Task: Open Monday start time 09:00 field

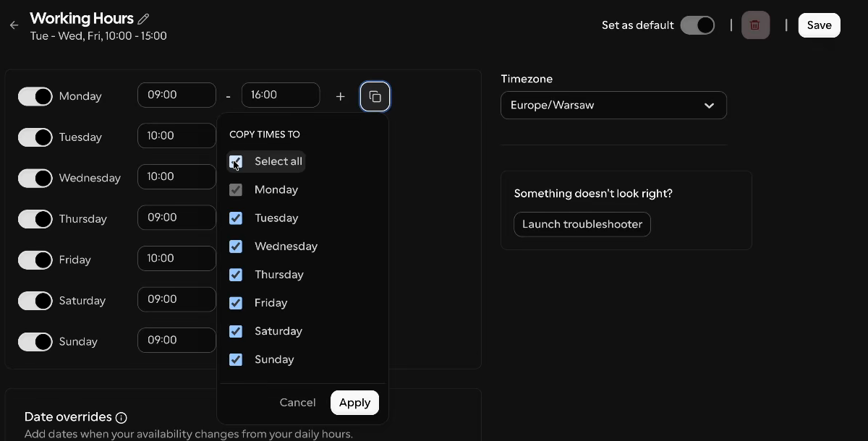Action: (x=176, y=95)
